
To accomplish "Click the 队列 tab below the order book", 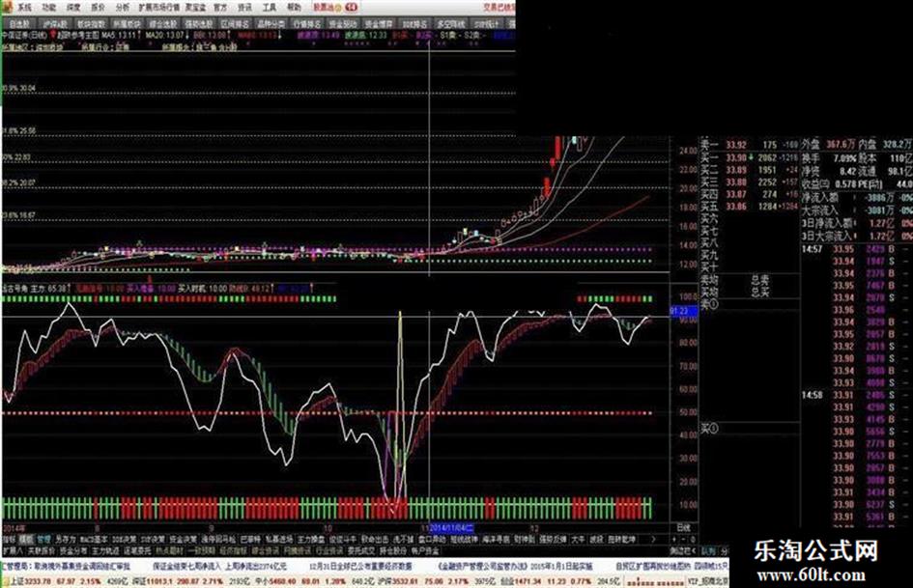I will (708, 550).
